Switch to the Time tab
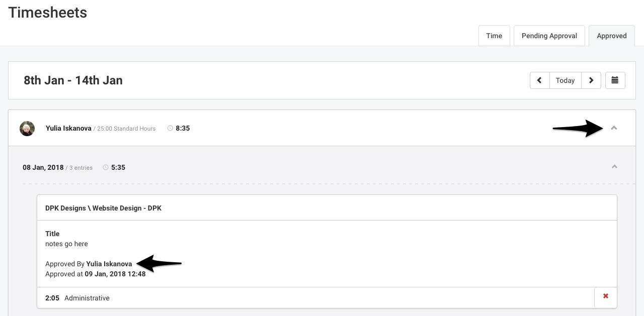This screenshot has height=316, width=644. pos(494,36)
